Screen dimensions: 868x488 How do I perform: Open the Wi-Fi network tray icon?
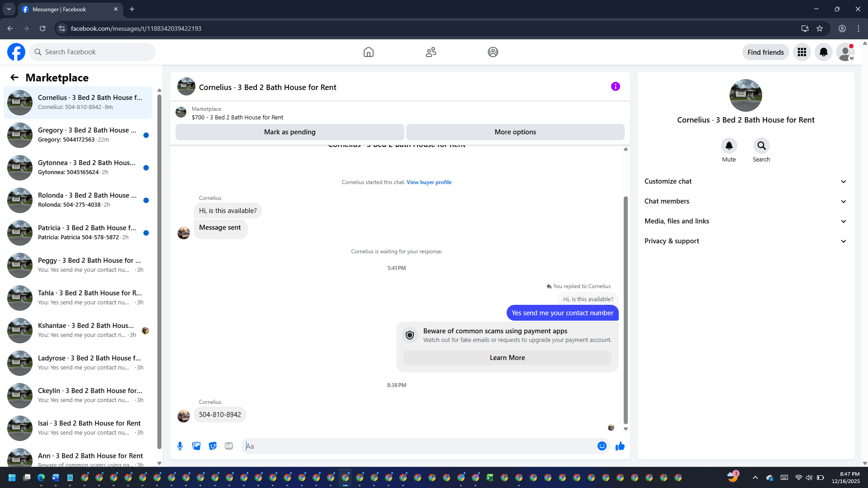click(x=798, y=478)
